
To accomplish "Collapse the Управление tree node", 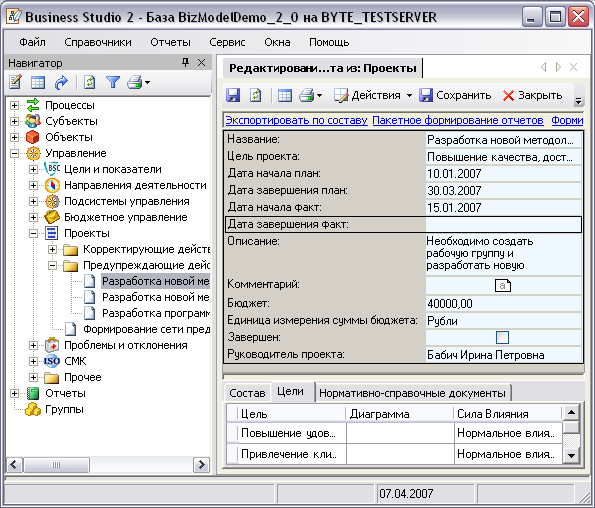I will 14,154.
